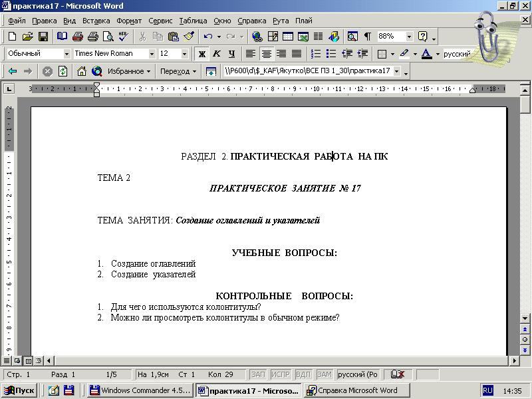Search the Web globe icon
The image size is (532, 399).
(x=97, y=71)
